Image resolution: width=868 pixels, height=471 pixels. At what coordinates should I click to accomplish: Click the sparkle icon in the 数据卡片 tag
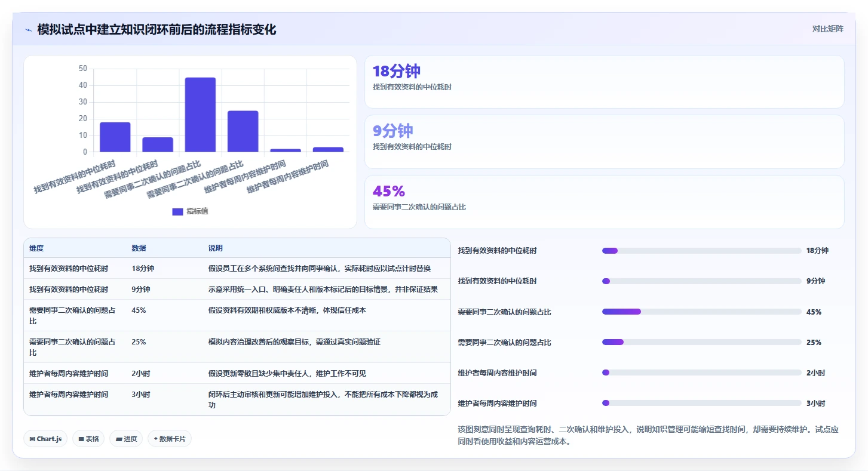(155, 439)
